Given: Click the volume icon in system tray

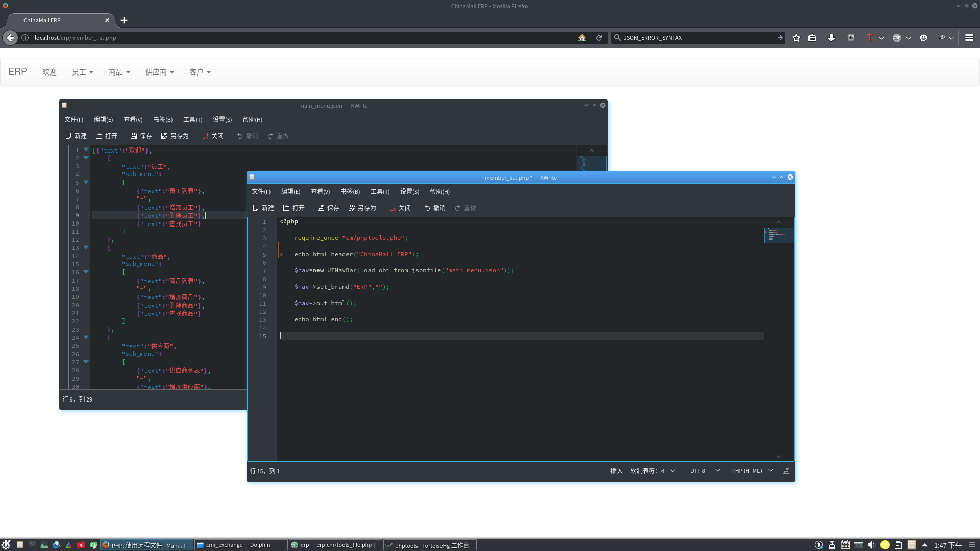Looking at the screenshot, I should (871, 545).
